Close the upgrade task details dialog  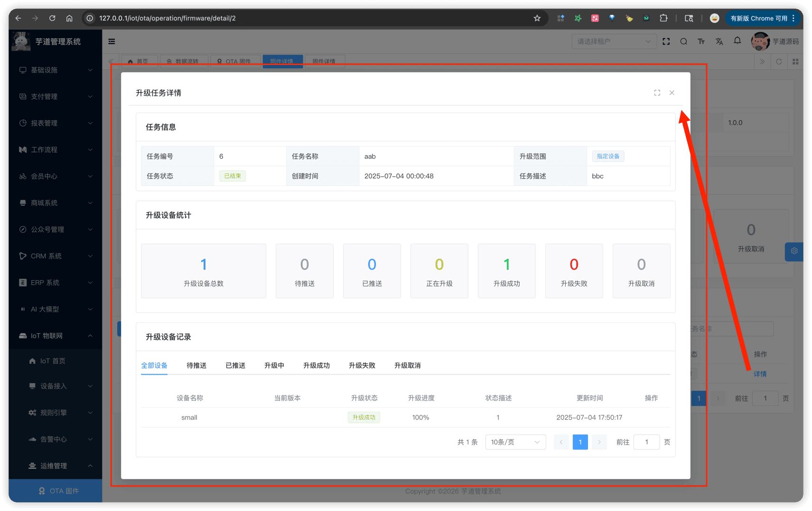click(x=672, y=93)
